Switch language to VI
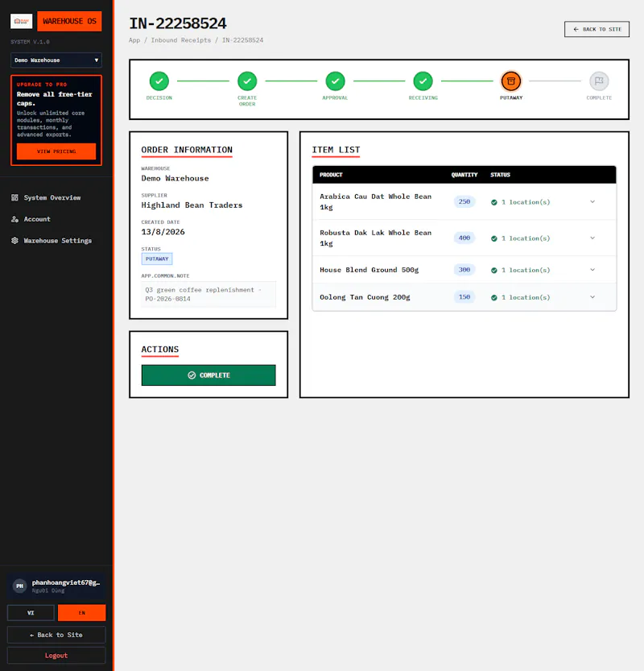 (31, 613)
